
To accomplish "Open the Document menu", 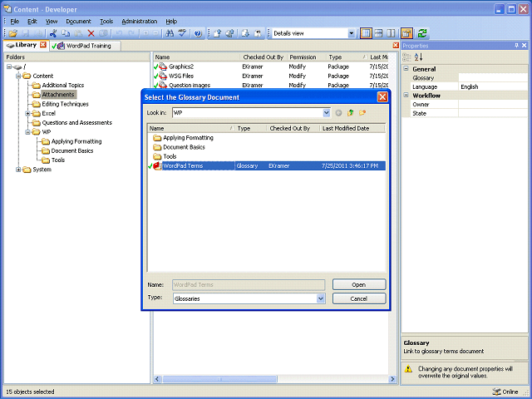I will click(78, 22).
